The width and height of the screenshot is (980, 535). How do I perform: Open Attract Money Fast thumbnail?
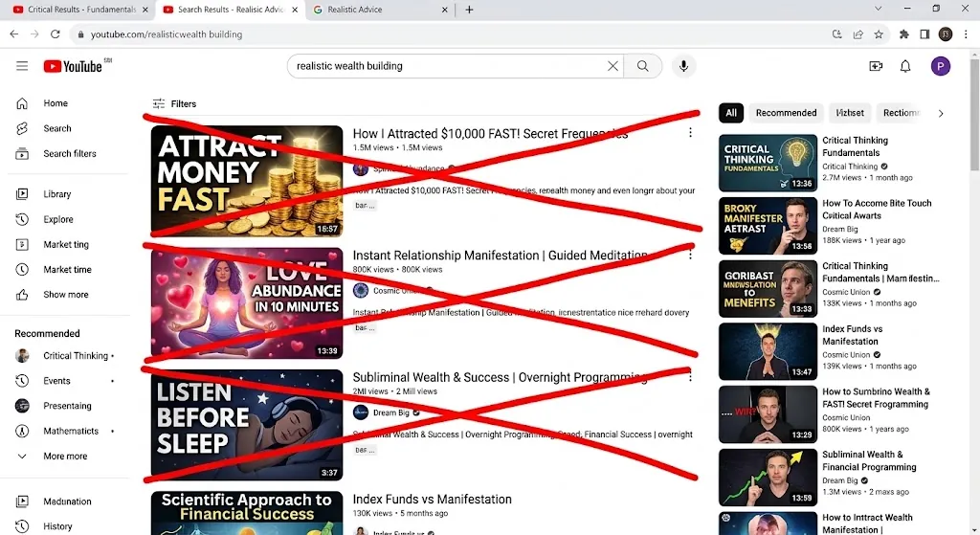click(247, 181)
